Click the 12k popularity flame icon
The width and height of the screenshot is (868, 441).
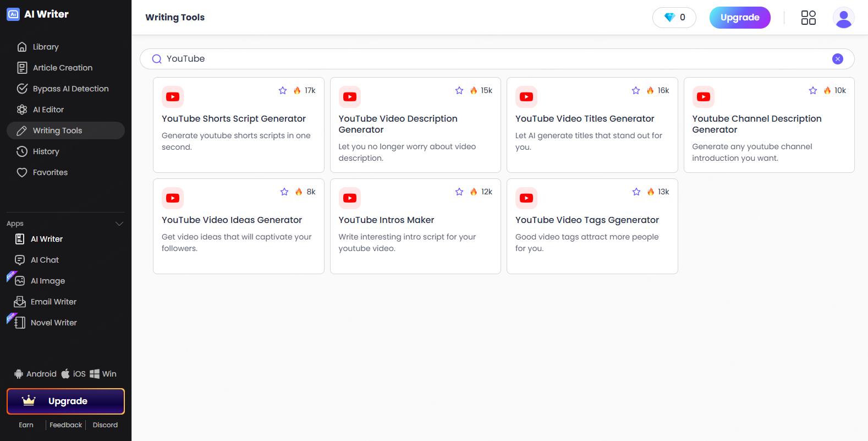[474, 192]
